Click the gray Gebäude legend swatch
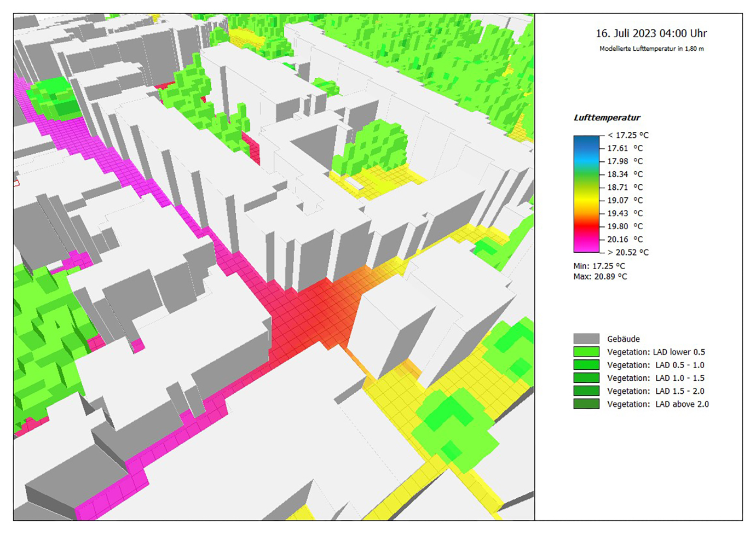Image resolution: width=756 pixels, height=547 pixels. coord(586,339)
